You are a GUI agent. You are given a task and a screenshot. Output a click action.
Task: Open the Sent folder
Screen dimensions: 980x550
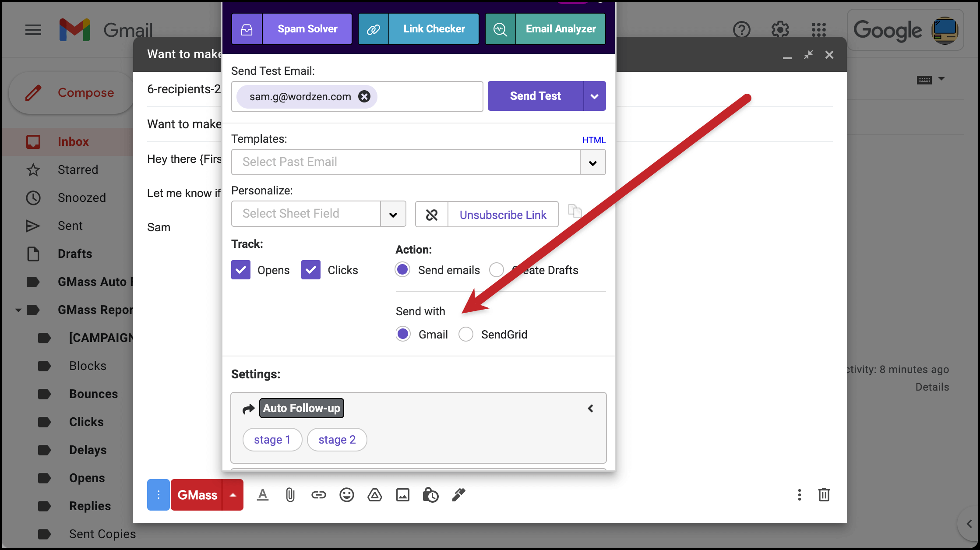click(70, 226)
